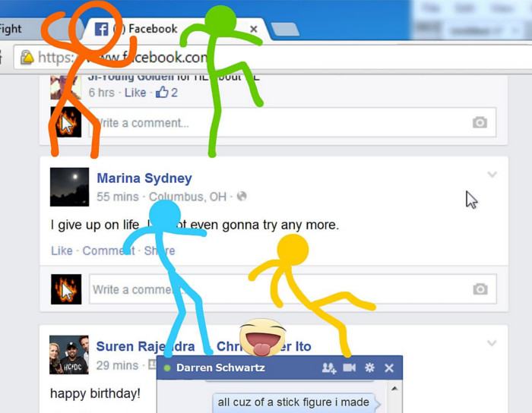
Task: Click the camera icon in the top comment box
Action: tap(480, 122)
